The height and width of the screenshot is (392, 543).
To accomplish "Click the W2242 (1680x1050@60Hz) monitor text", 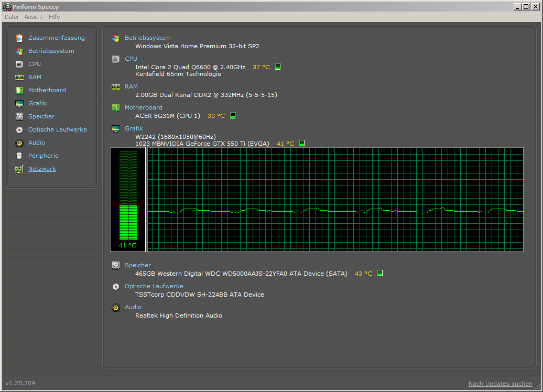I will 175,137.
